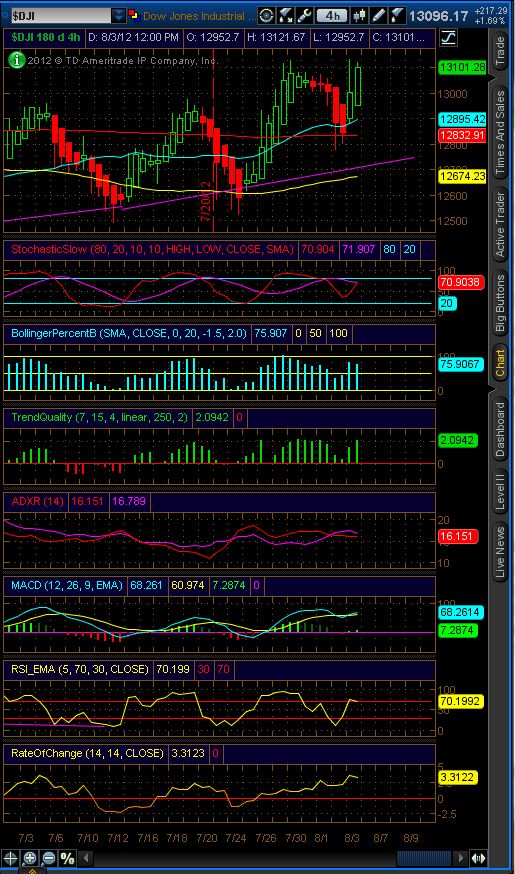Click the $DJI symbol input field

(x=60, y=16)
